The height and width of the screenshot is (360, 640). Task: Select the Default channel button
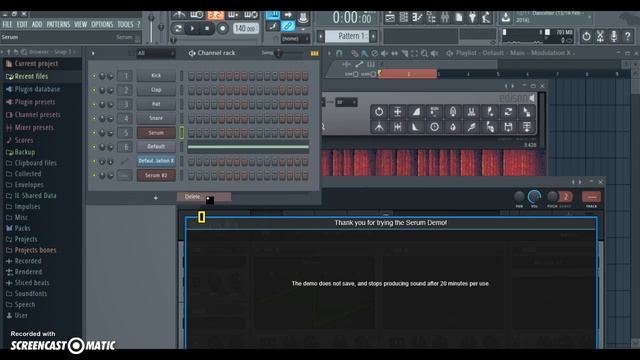pos(156,147)
